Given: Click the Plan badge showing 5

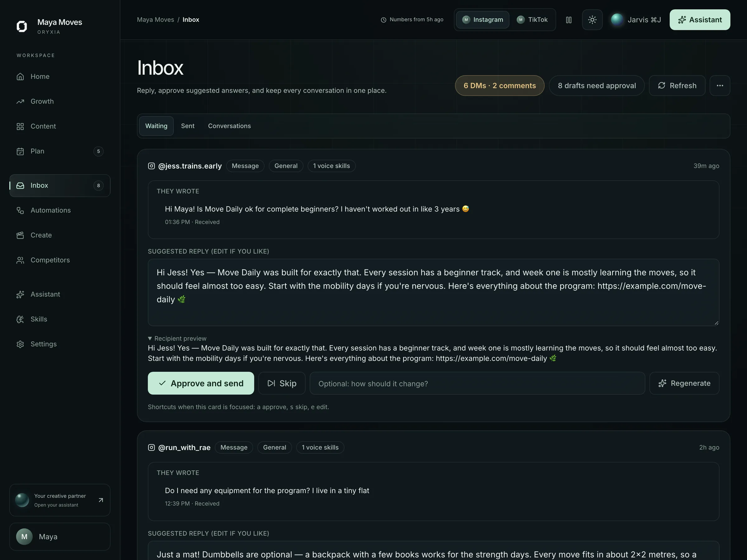Looking at the screenshot, I should (x=98, y=151).
